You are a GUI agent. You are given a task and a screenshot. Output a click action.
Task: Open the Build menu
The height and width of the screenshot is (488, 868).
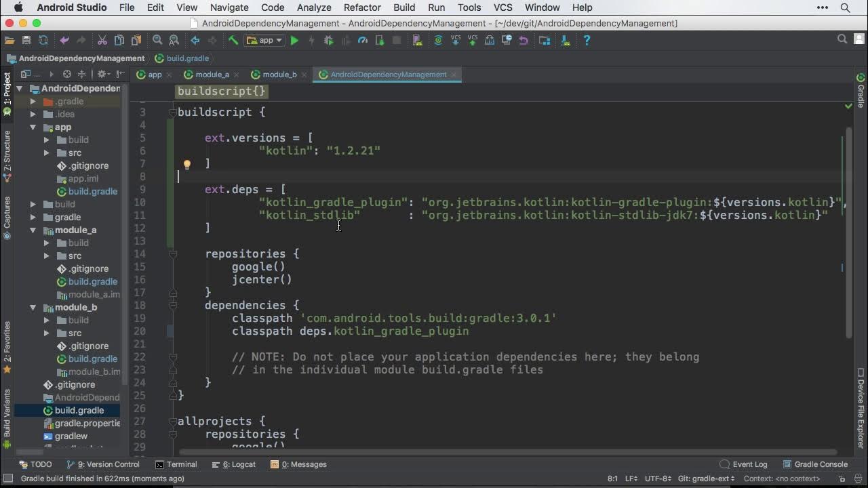click(x=404, y=7)
